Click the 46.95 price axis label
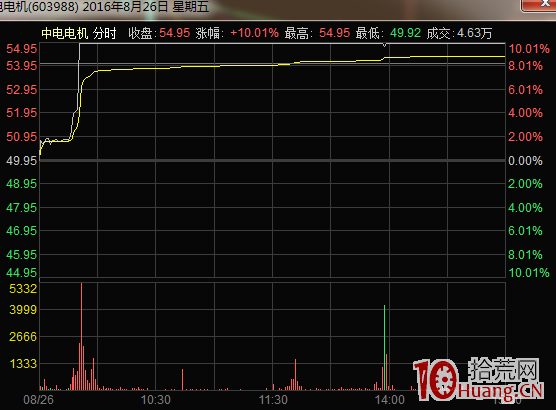Image resolution: width=556 pixels, height=410 pixels. tap(22, 231)
